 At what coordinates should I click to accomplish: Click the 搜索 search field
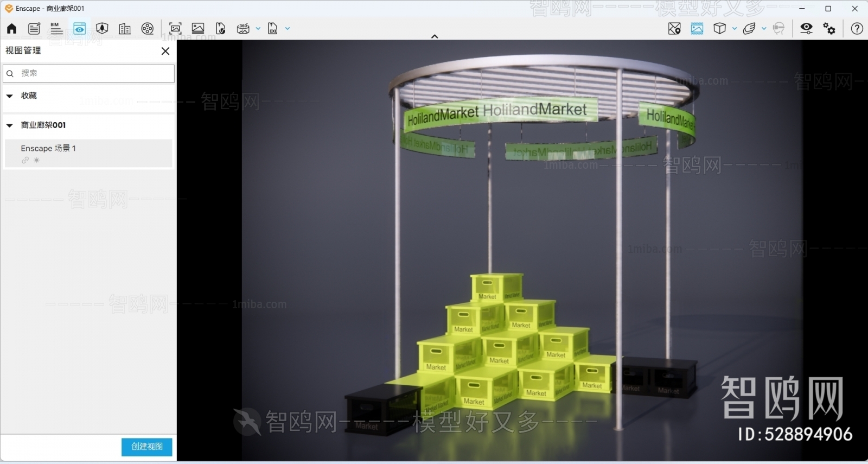click(92, 73)
